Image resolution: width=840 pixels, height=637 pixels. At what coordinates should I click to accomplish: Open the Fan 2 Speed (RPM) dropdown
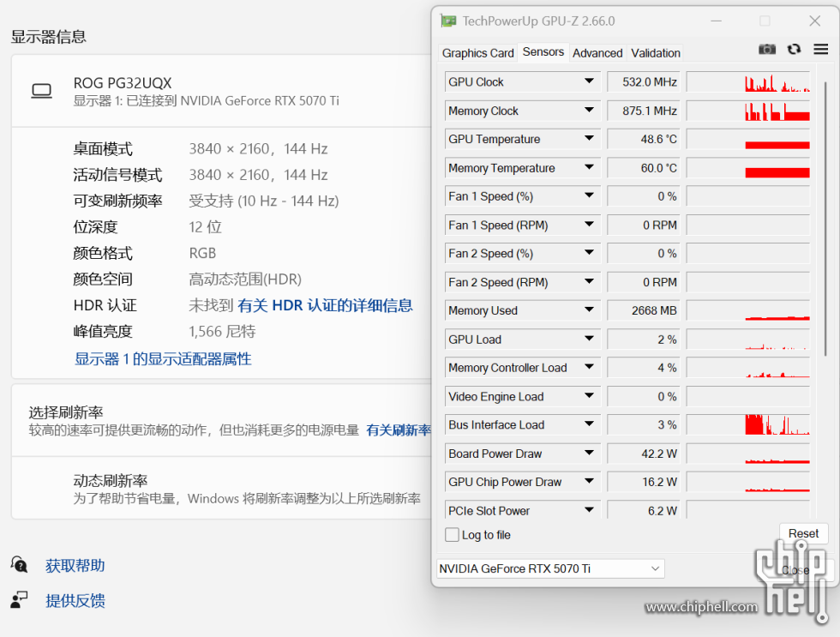pyautogui.click(x=590, y=282)
